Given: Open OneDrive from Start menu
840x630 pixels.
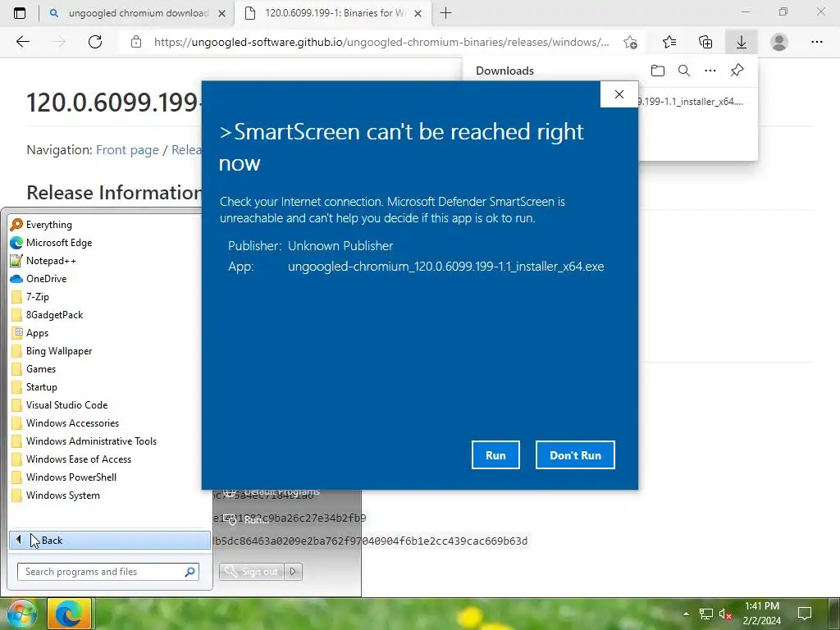Looking at the screenshot, I should click(109, 279).
